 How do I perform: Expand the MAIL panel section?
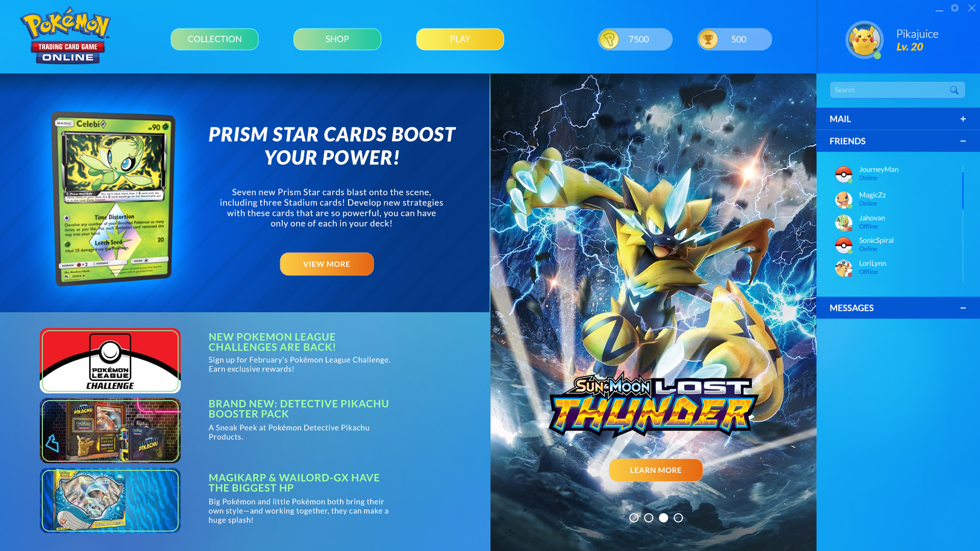click(963, 119)
